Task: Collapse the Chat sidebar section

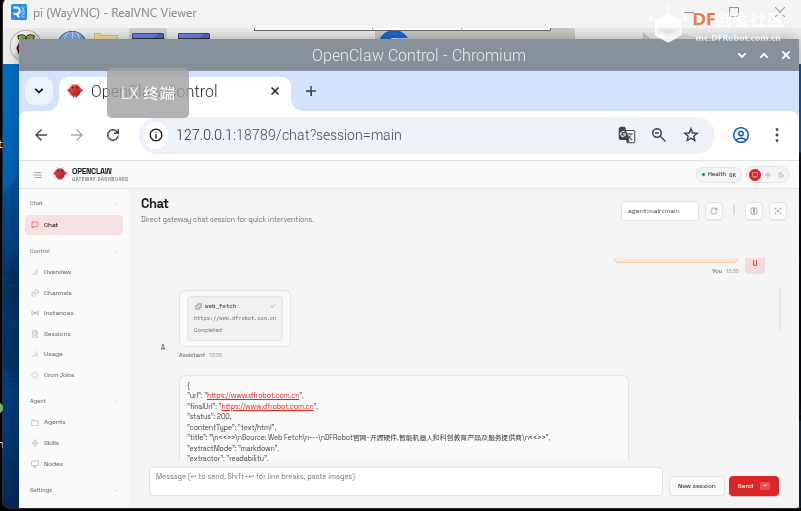Action: tap(117, 203)
